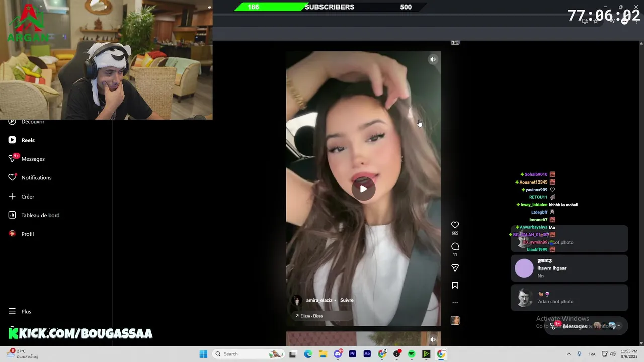Toggle sound on the current reel
The image size is (644, 362).
tap(433, 59)
